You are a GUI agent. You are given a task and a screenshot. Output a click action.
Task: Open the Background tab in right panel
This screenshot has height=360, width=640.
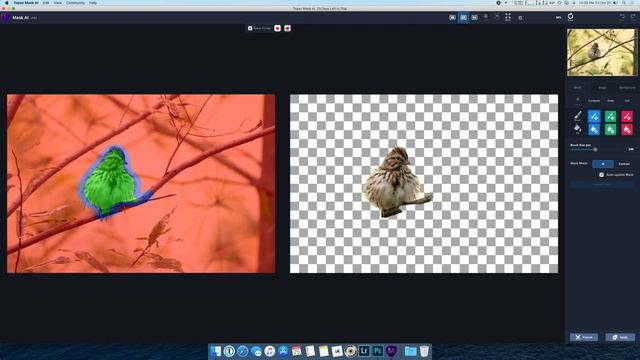pos(627,87)
